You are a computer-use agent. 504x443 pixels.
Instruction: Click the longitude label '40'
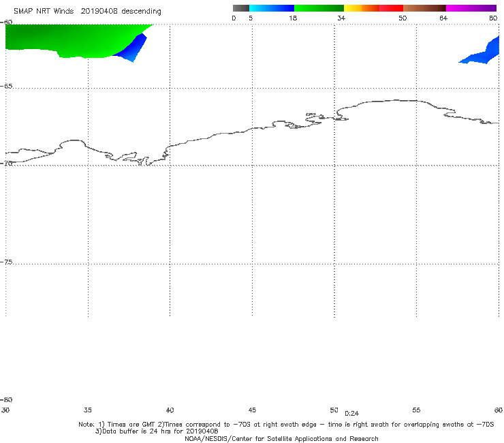point(170,410)
